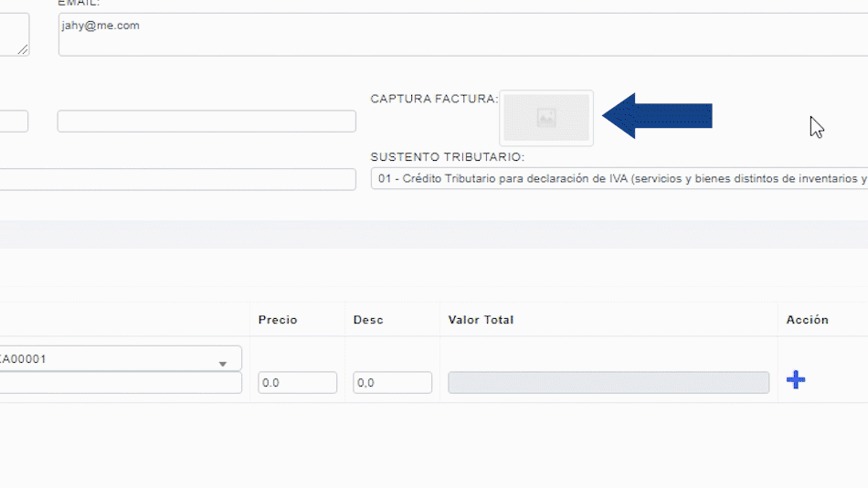Click the empty field left of Sustento Tributario
The height and width of the screenshot is (488, 868).
coord(177,179)
